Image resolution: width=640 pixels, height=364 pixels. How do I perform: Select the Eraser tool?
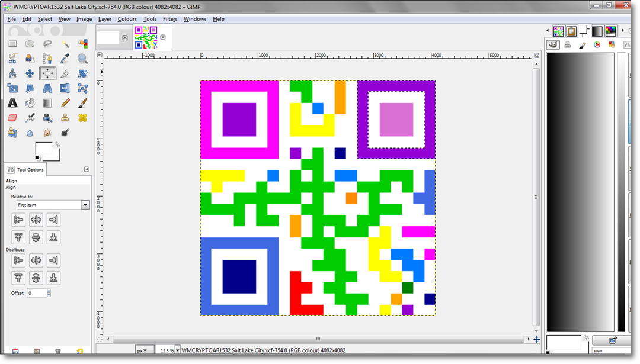click(x=12, y=118)
